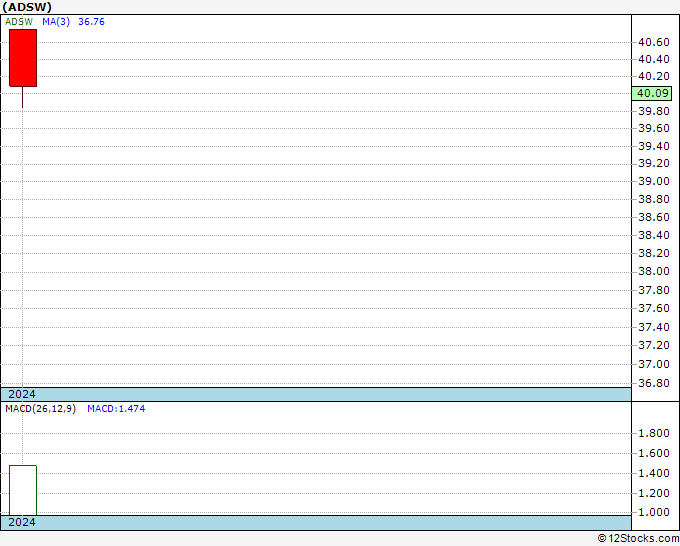Click the 1.000 MACD axis label
The height and width of the screenshot is (546, 680).
point(654,512)
